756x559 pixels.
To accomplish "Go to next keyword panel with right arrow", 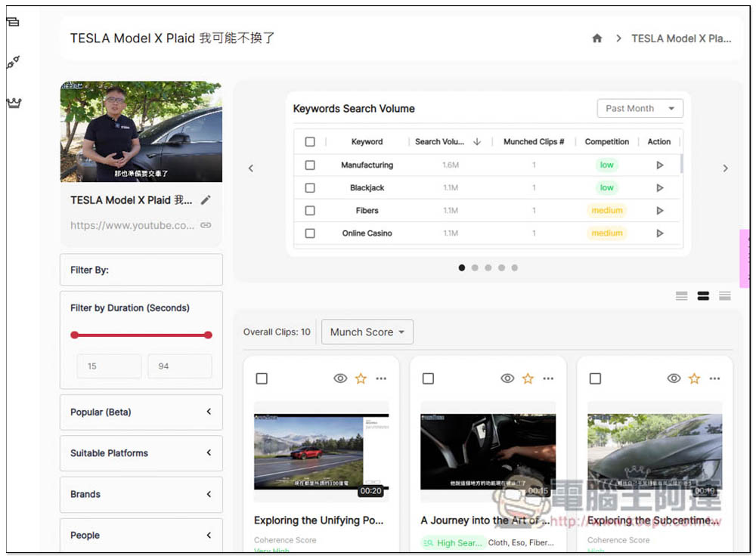I will [725, 168].
